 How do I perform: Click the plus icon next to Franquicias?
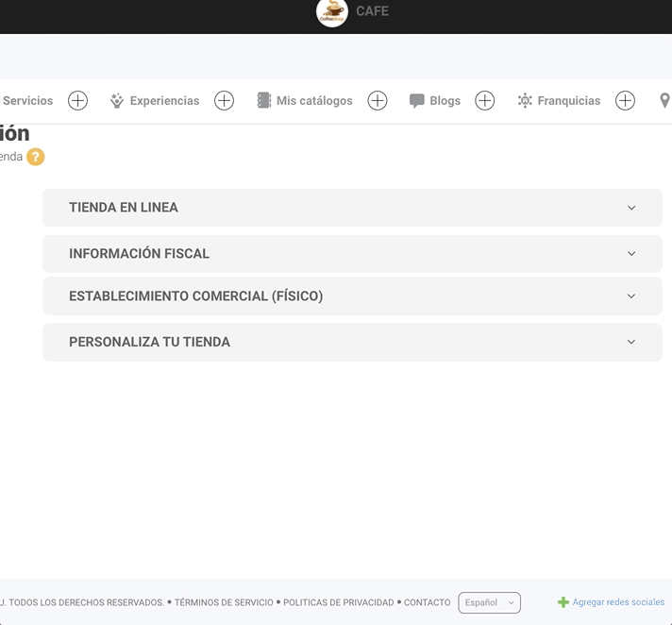coord(625,101)
